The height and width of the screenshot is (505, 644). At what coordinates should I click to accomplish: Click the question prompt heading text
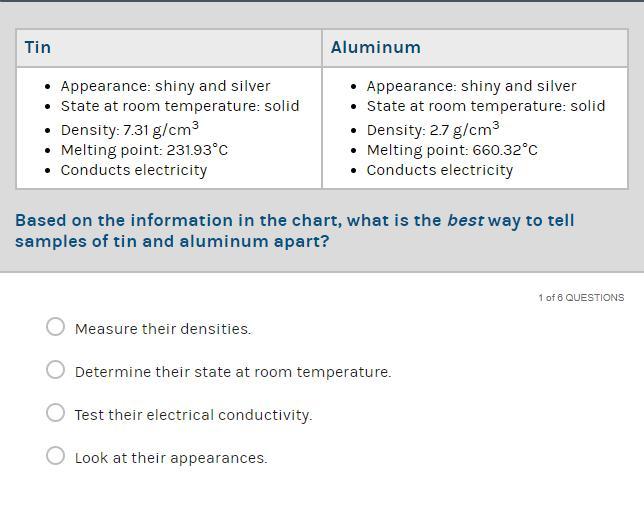point(294,231)
